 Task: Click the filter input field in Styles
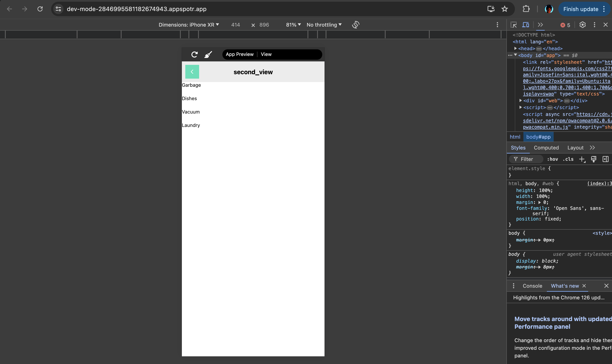tap(526, 159)
